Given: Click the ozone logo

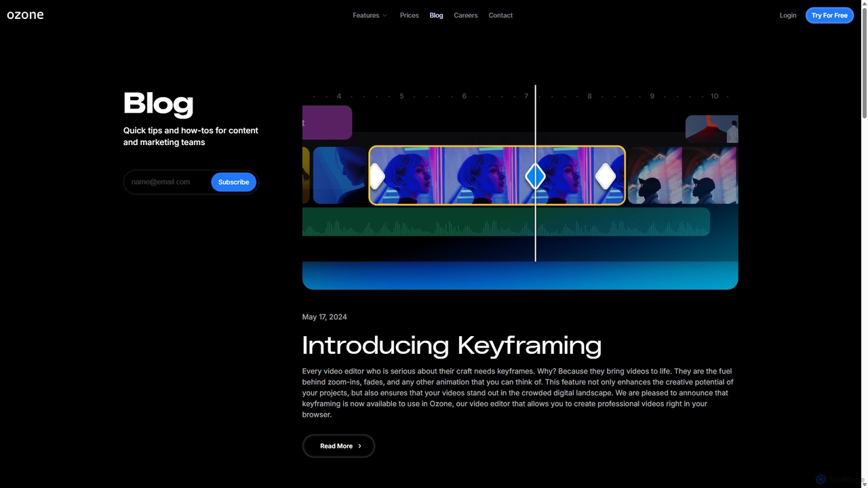Looking at the screenshot, I should pos(25,15).
